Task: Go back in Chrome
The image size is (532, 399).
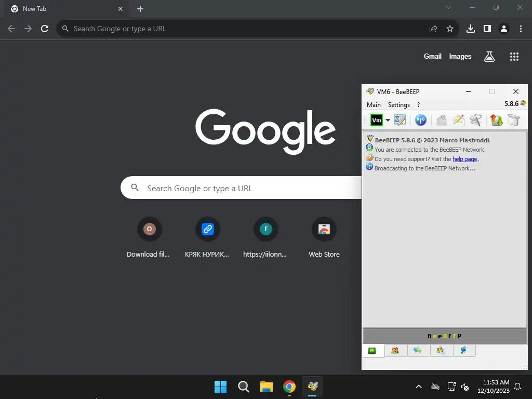Action: pos(11,29)
